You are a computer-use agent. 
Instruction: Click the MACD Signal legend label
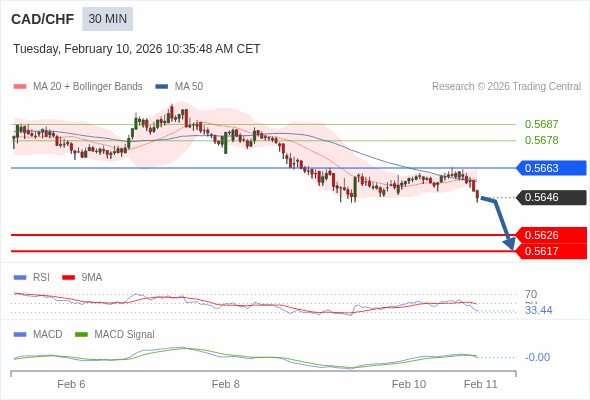(x=125, y=335)
